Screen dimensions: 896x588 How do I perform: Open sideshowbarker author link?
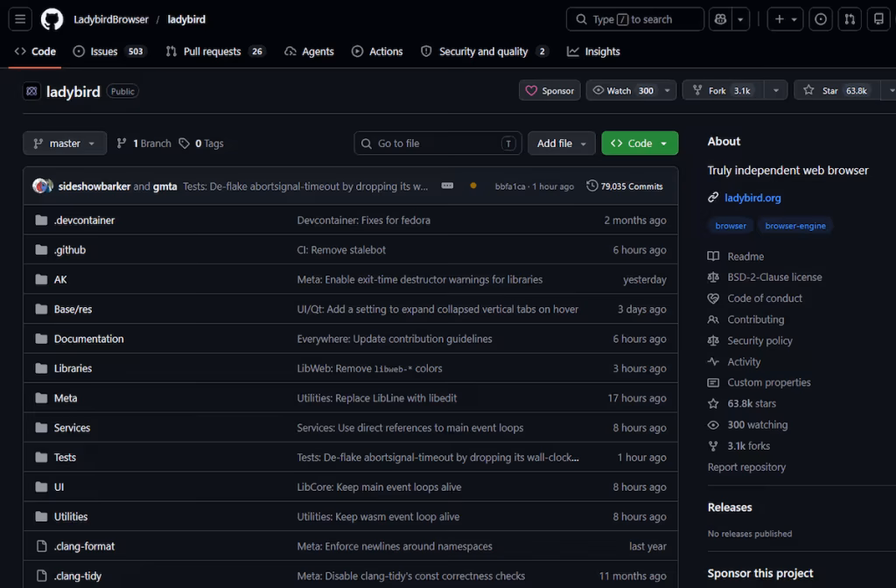(94, 186)
